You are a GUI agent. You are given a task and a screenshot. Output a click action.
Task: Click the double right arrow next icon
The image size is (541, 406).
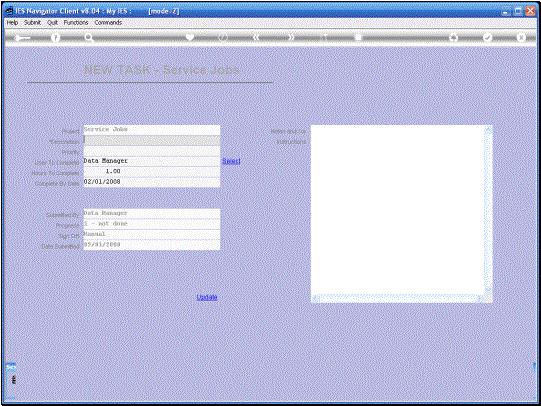point(291,37)
